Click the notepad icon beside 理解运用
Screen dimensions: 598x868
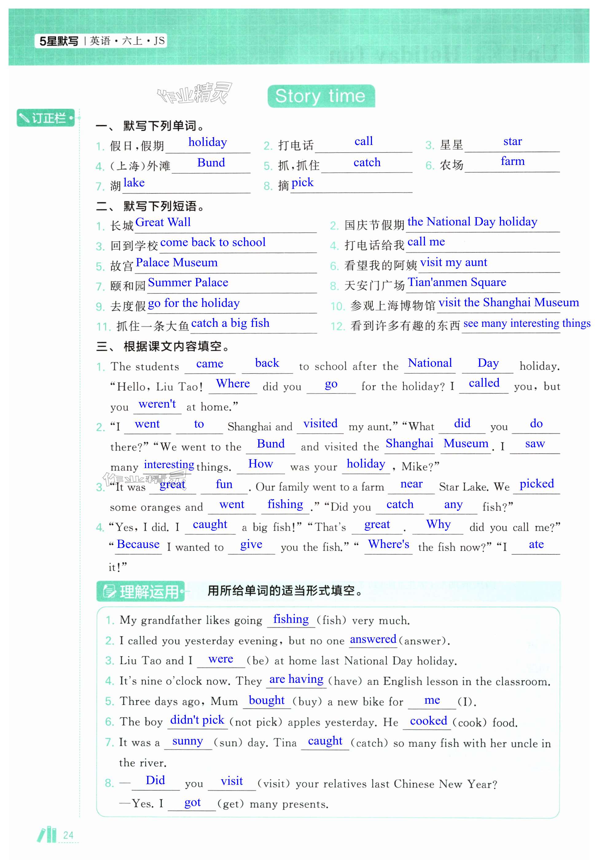coord(109,592)
